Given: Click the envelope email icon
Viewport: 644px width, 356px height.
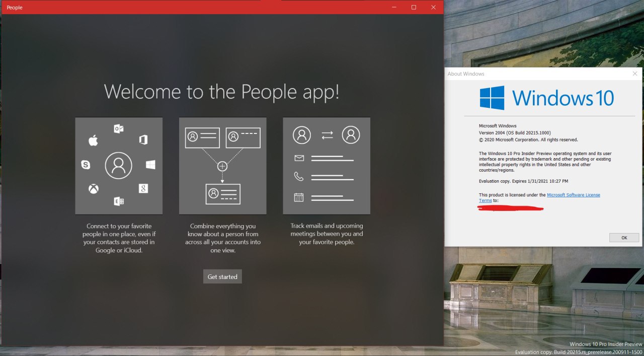Looking at the screenshot, I should pyautogui.click(x=299, y=158).
